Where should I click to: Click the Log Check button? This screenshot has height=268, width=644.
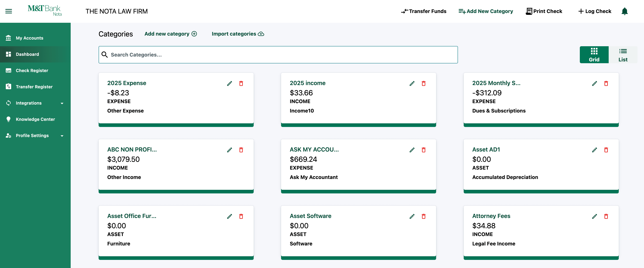(x=595, y=11)
